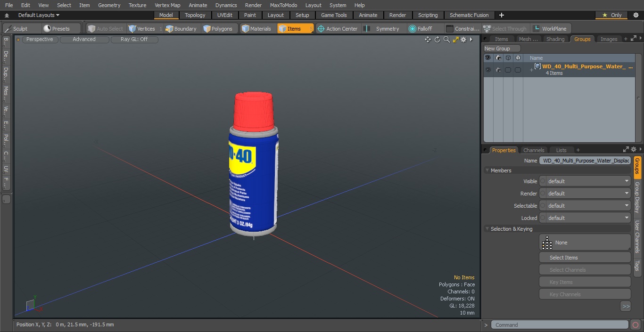The height and width of the screenshot is (332, 644).
Task: Open the Locked dropdown
Action: [585, 218]
